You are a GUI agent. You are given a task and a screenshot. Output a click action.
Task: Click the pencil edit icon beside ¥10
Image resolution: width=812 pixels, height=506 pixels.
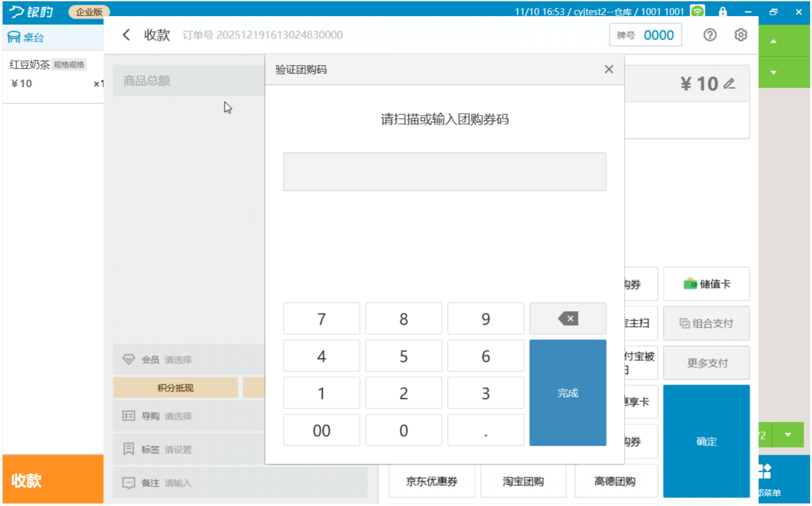729,83
